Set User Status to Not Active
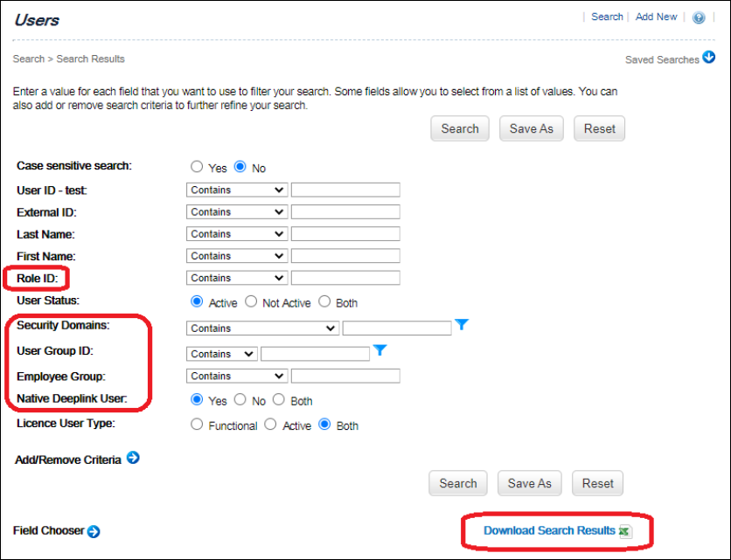The width and height of the screenshot is (731, 560). 251,301
